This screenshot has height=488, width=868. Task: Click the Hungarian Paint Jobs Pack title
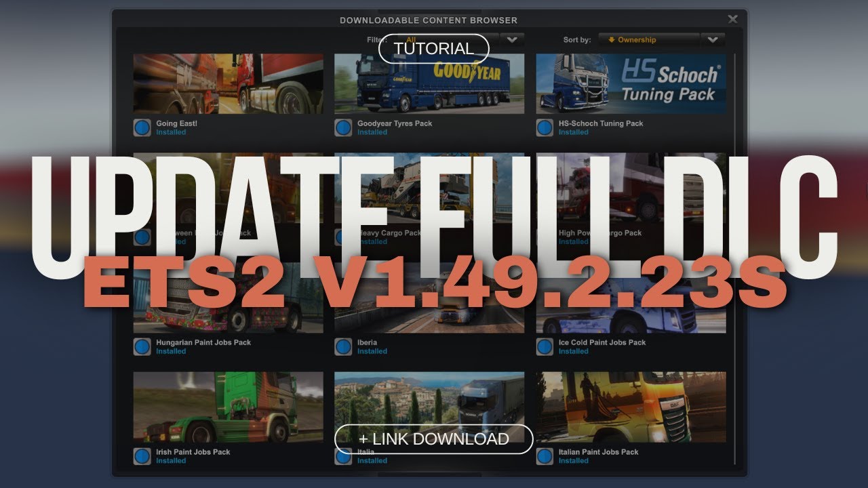tap(203, 342)
